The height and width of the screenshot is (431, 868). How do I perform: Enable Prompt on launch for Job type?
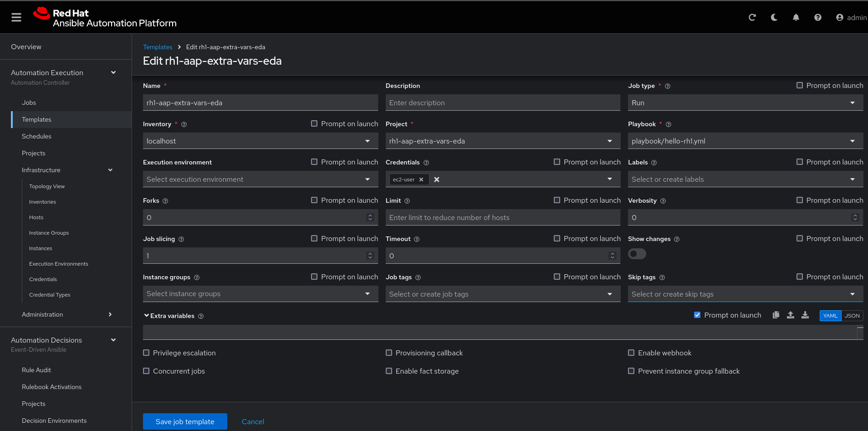click(x=800, y=85)
